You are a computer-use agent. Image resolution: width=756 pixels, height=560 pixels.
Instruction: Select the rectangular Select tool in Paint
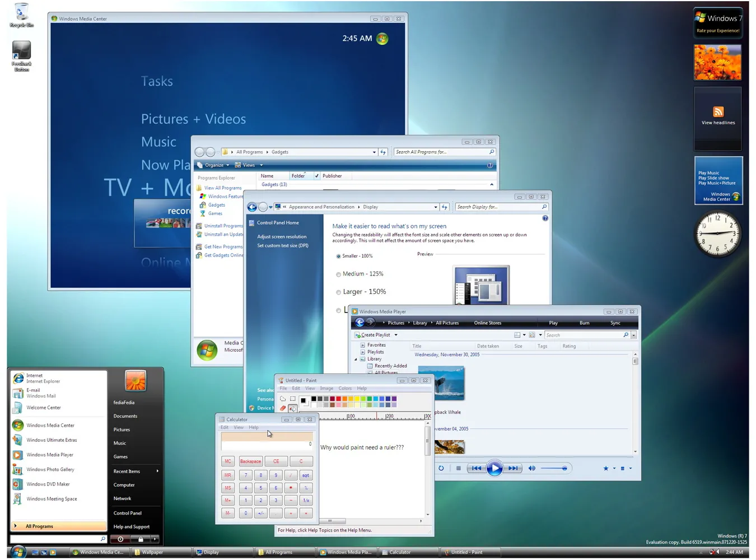click(x=292, y=398)
